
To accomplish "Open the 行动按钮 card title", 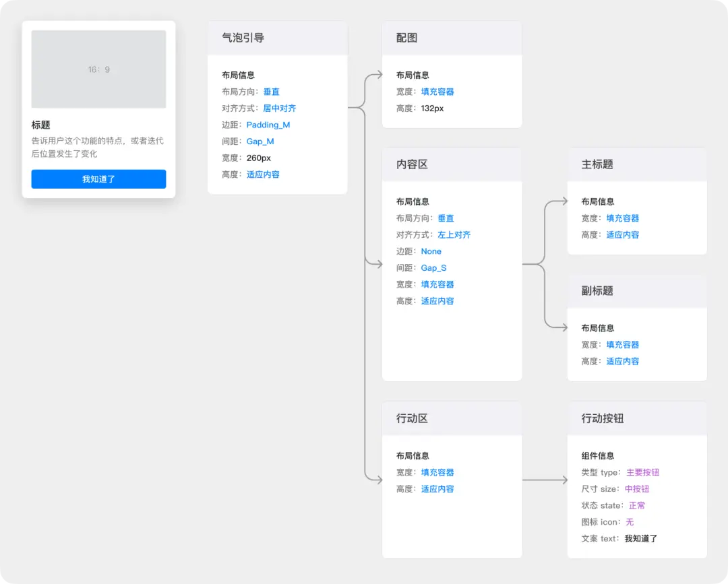I will point(603,418).
